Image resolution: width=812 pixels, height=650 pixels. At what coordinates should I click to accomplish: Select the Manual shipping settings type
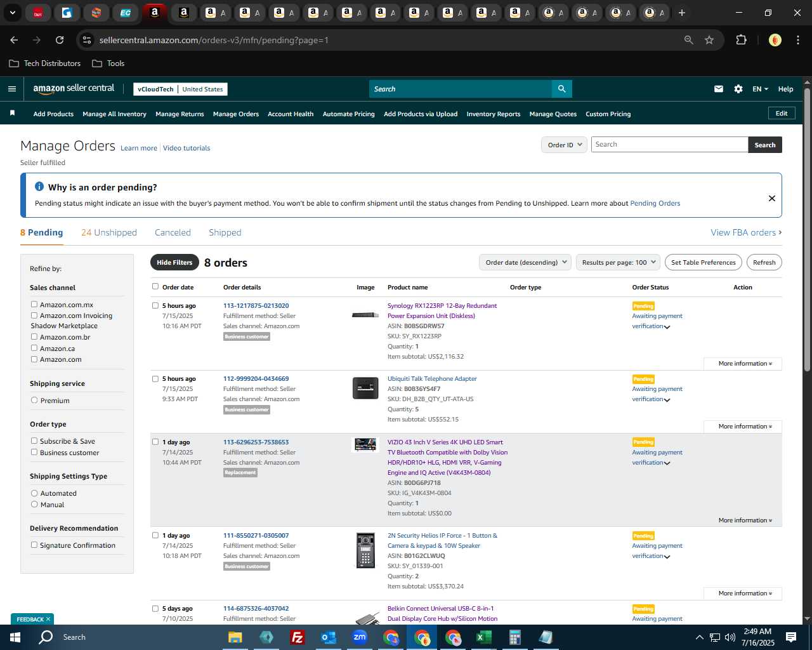coord(34,505)
